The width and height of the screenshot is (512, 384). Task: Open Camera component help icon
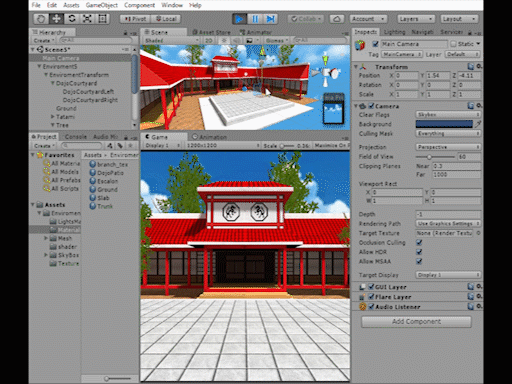[471, 106]
